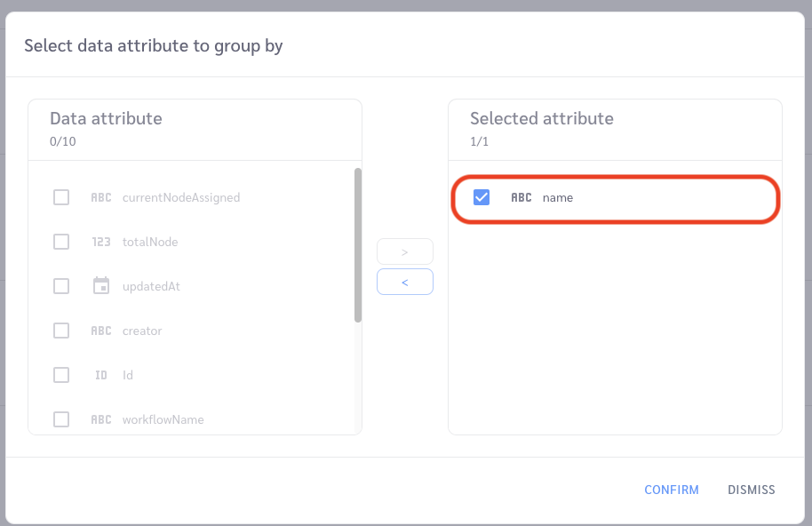Check the currentNodeAssigned checkbox
The height and width of the screenshot is (526, 812).
click(x=61, y=197)
